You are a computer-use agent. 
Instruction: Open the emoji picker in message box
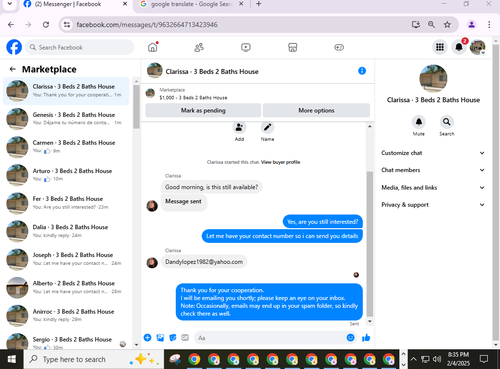[350, 338]
